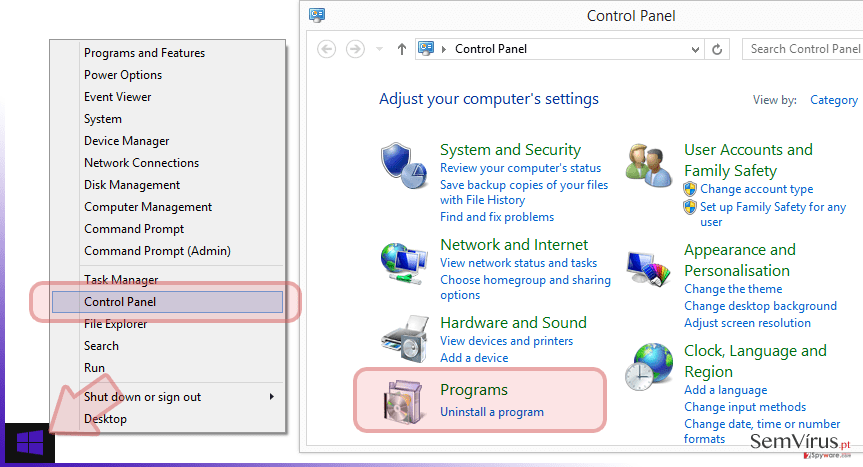
Task: Click the Windows Start button
Action: [30, 443]
